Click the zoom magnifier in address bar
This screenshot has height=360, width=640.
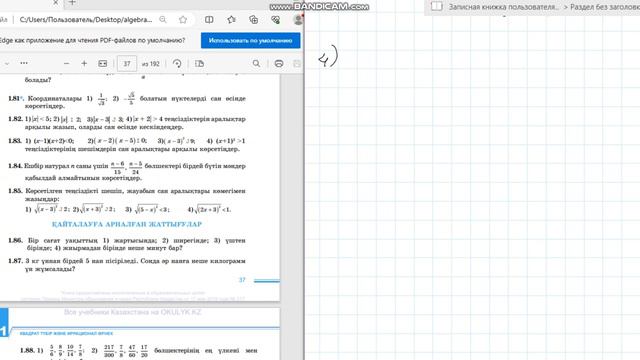[x=163, y=20]
